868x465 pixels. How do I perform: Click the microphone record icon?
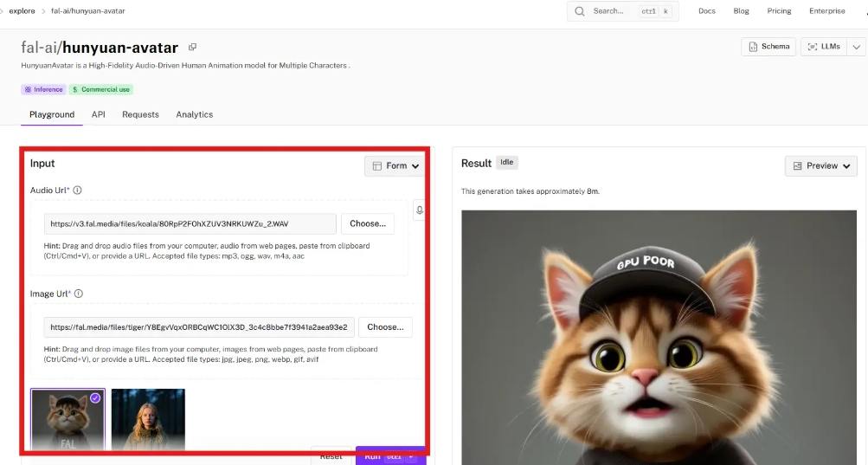[419, 210]
